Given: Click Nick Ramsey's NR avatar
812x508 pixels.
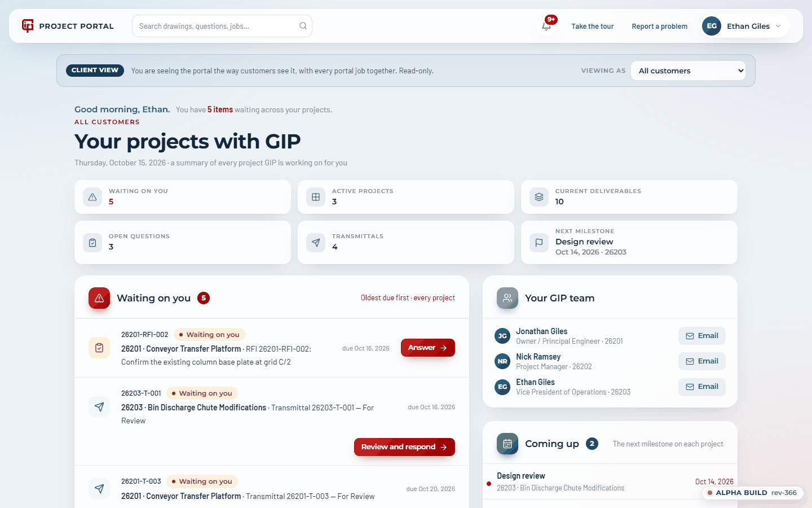Looking at the screenshot, I should click(x=502, y=361).
